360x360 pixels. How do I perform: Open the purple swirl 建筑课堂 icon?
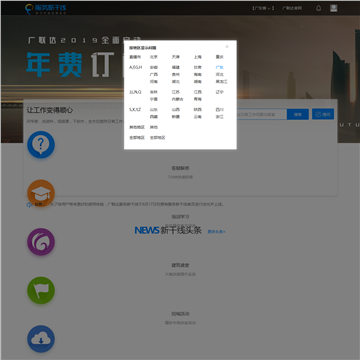41,242
